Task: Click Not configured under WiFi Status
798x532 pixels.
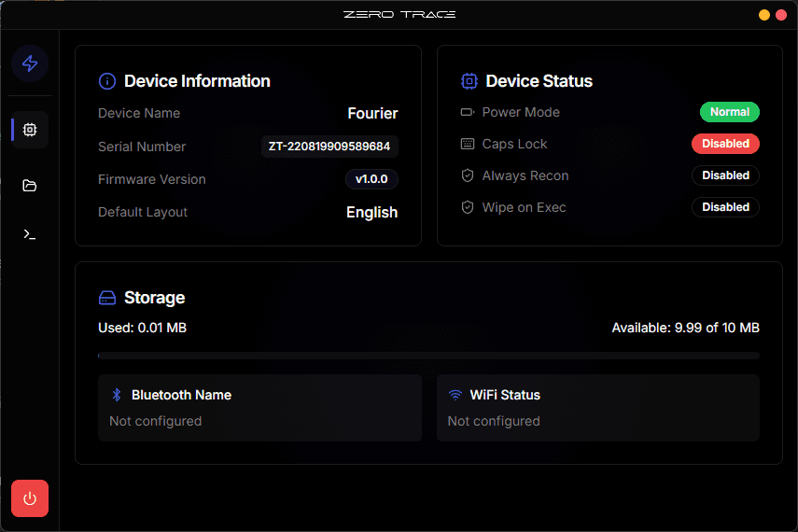Action: (x=494, y=421)
